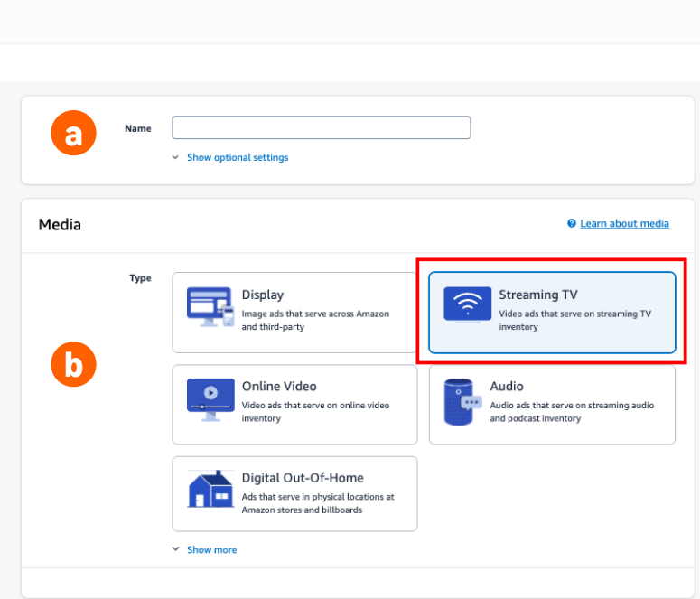Click the Show more link
This screenshot has height=599, width=700.
pyautogui.click(x=211, y=550)
